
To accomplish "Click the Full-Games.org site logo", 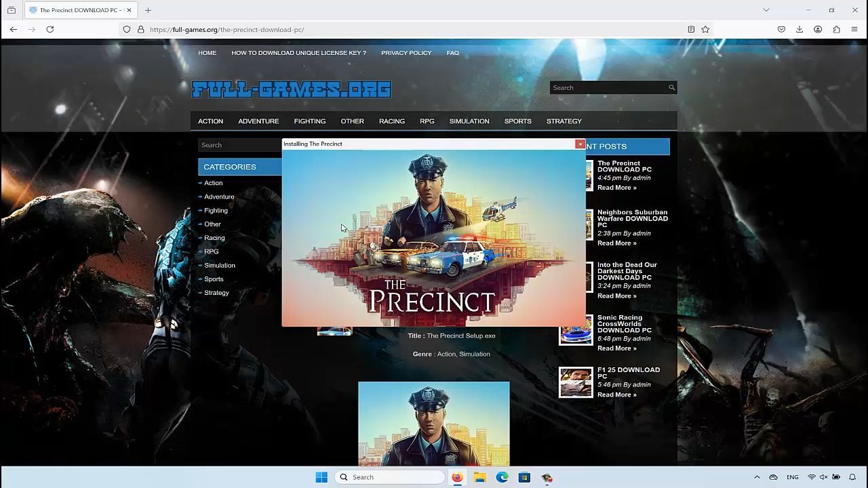I will [x=292, y=89].
